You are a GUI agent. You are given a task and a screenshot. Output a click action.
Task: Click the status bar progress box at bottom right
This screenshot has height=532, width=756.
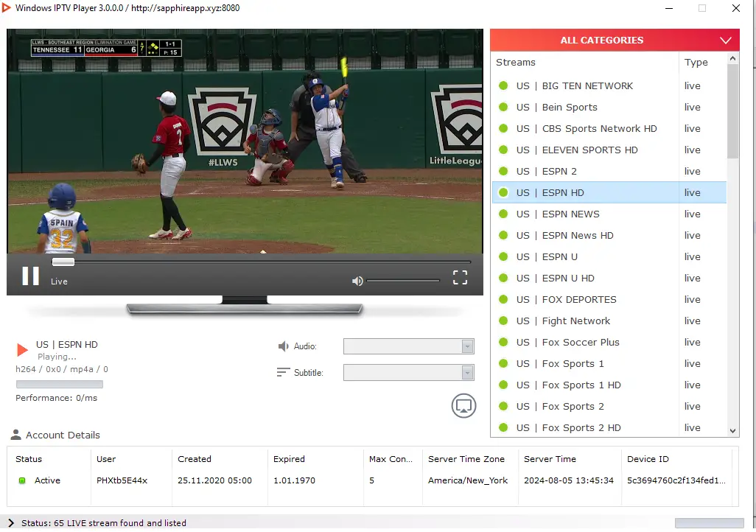pos(709,523)
